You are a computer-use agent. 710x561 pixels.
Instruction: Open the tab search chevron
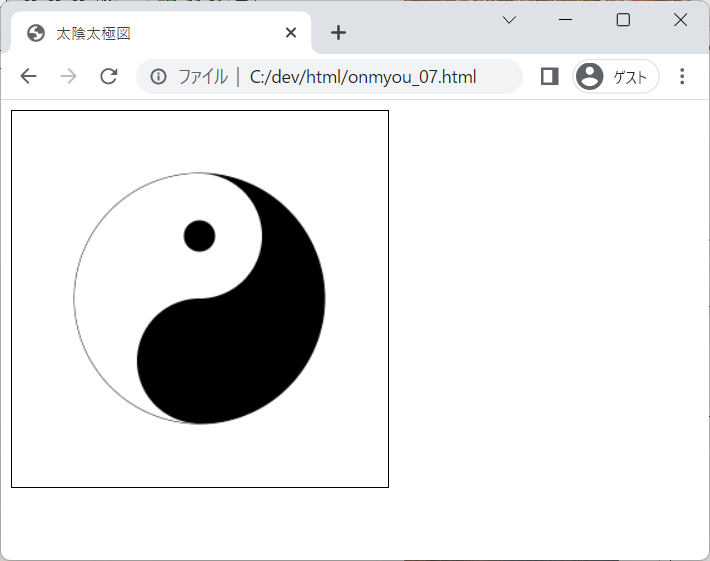click(x=509, y=19)
